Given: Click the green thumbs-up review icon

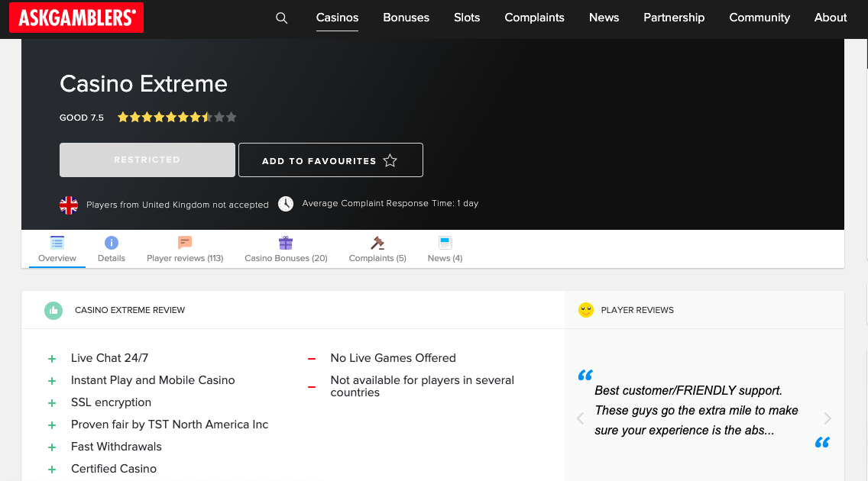Looking at the screenshot, I should 53,311.
